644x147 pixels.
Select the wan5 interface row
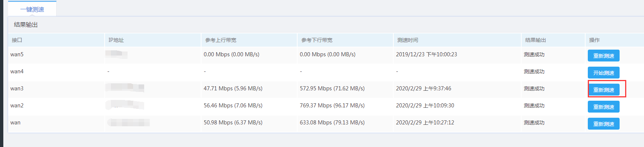pos(326,55)
